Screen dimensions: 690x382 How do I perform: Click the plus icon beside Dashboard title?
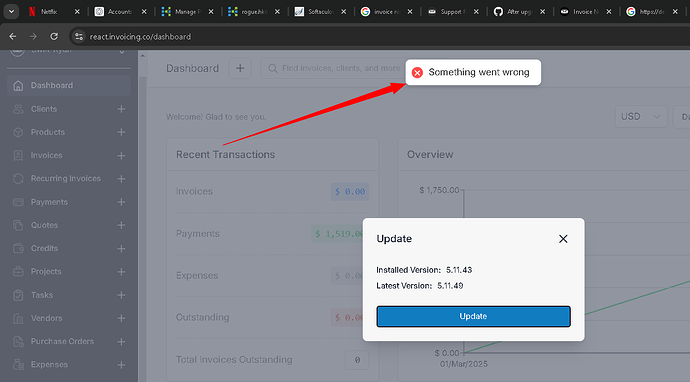(x=240, y=68)
